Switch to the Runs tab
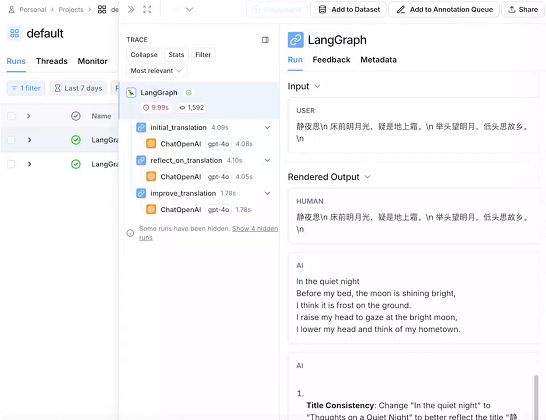546x420 pixels. pos(16,61)
